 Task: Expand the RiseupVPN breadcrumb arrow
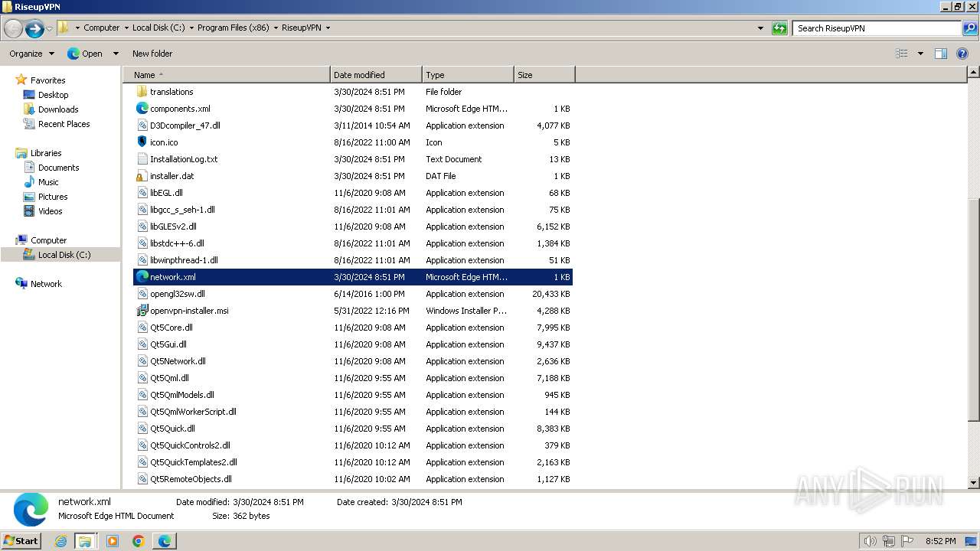(328, 28)
